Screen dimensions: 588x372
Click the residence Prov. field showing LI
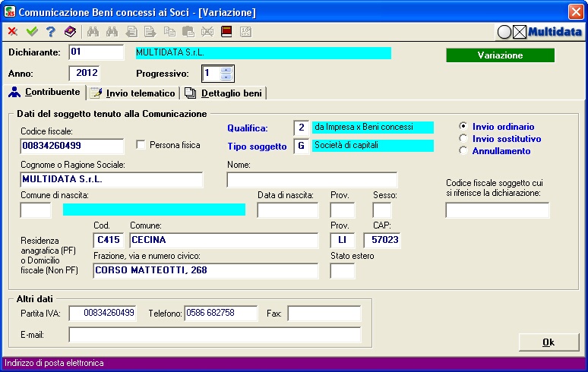pos(343,240)
